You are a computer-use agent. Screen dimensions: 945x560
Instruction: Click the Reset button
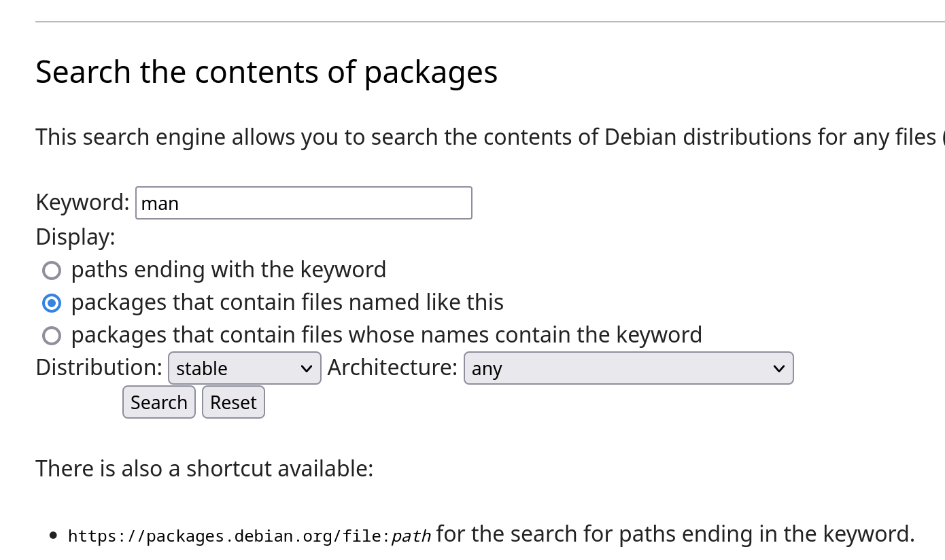[x=233, y=402]
